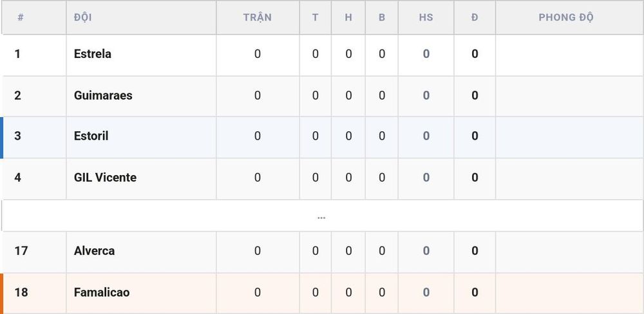The height and width of the screenshot is (314, 644).
Task: Open the Alverca team entry
Action: (x=94, y=251)
